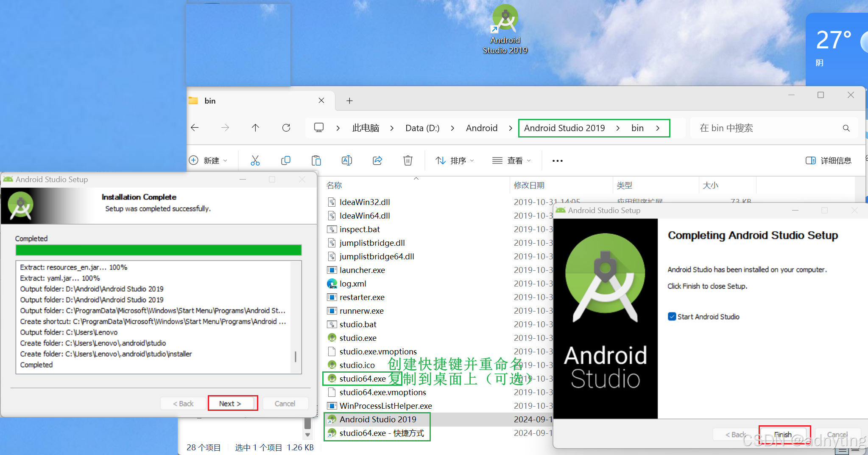Click the install log scrollbar thumb
The image size is (868, 455).
click(x=296, y=357)
